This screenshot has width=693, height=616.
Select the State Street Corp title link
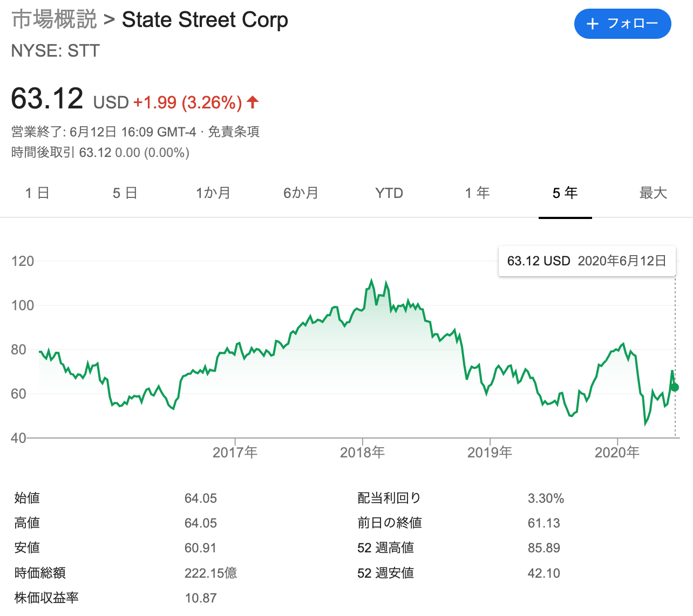[205, 19]
